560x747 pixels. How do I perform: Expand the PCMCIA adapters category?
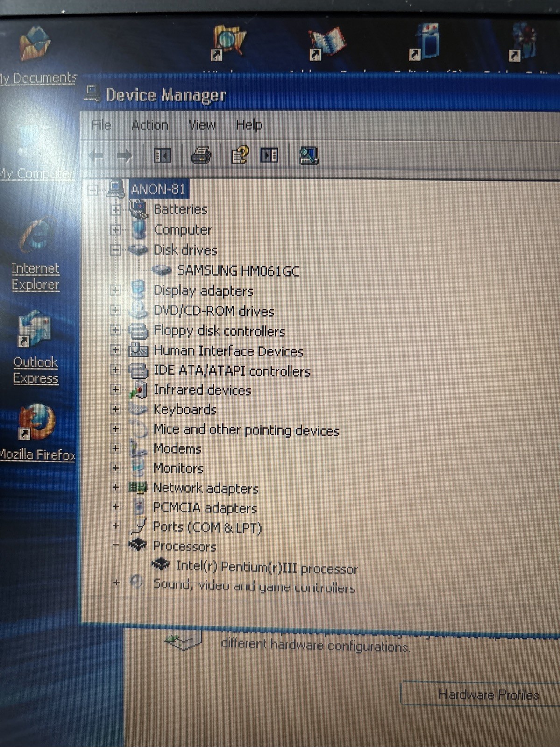point(116,506)
